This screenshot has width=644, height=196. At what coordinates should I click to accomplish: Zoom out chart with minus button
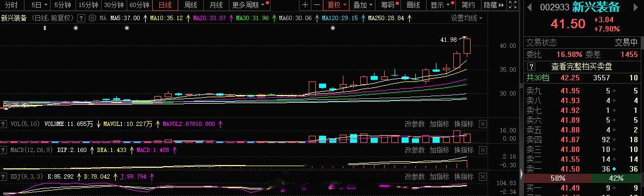(x=317, y=5)
